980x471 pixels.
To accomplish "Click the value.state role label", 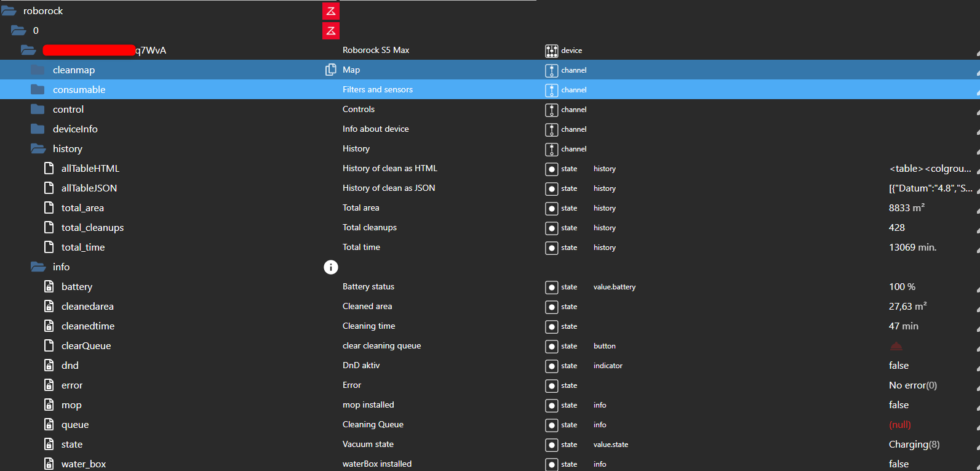I will tap(611, 445).
